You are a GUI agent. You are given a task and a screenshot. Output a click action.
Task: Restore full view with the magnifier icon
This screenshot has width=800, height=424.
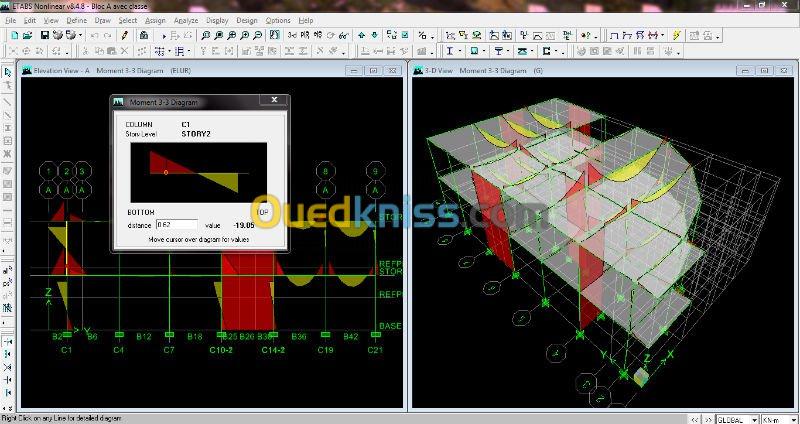coord(218,35)
